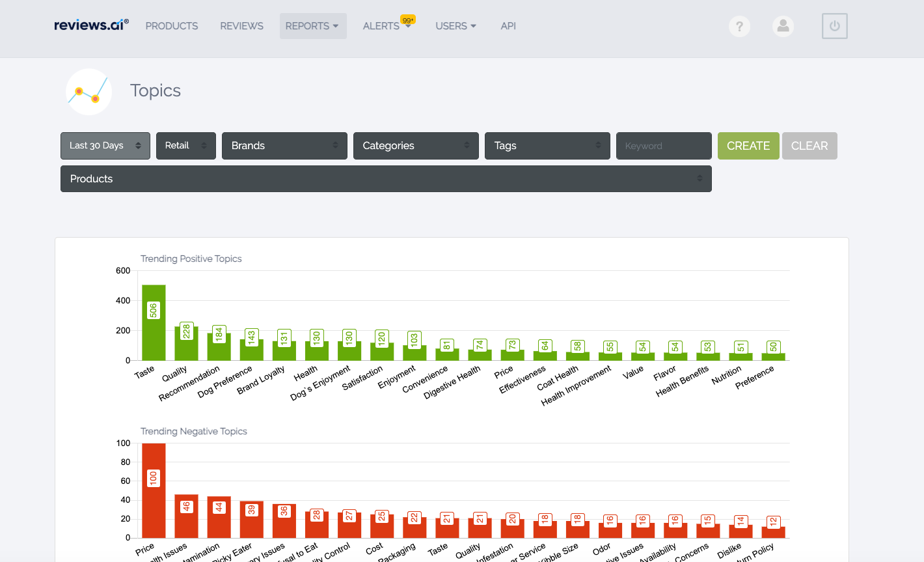
Task: Open the Reports menu
Action: (x=312, y=26)
